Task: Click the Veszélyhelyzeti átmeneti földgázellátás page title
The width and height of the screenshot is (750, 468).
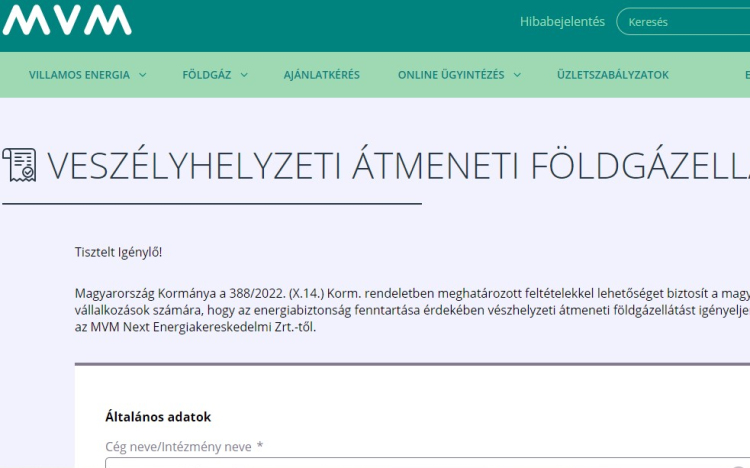Action: [x=398, y=166]
